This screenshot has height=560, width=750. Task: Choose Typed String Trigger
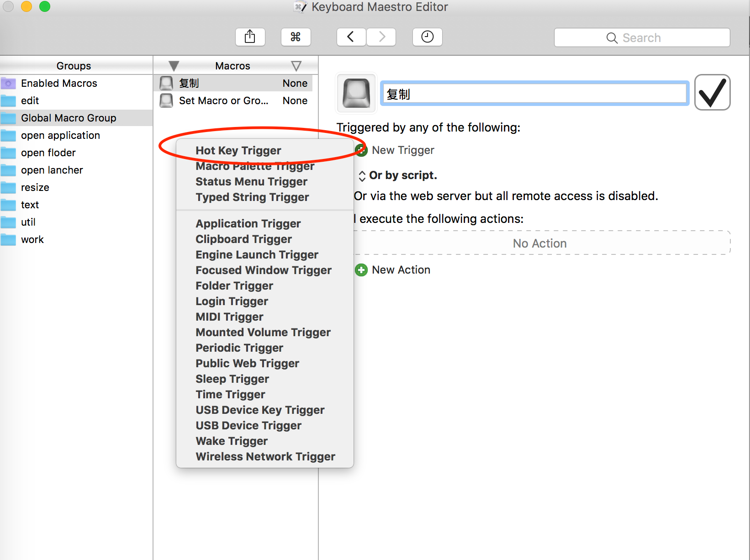(x=265, y=197)
